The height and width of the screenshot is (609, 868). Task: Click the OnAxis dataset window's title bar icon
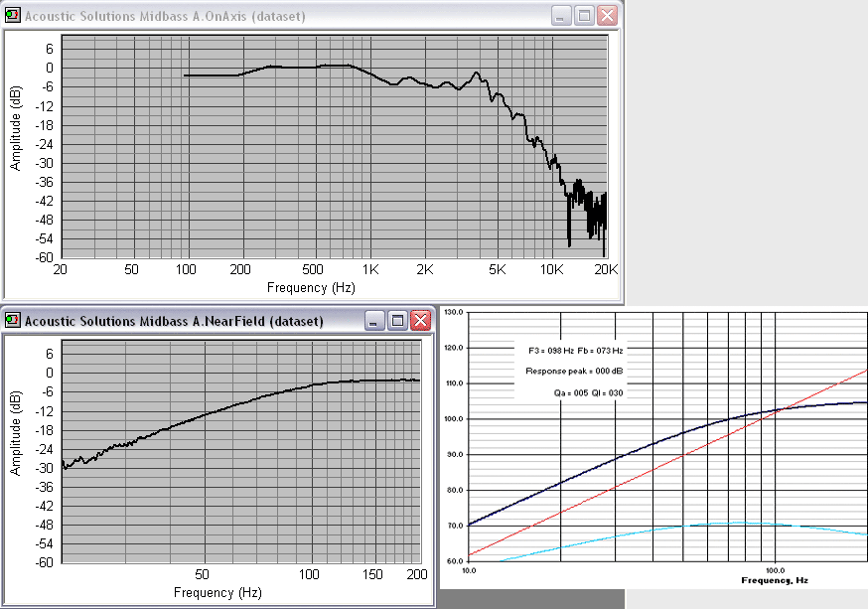12,16
